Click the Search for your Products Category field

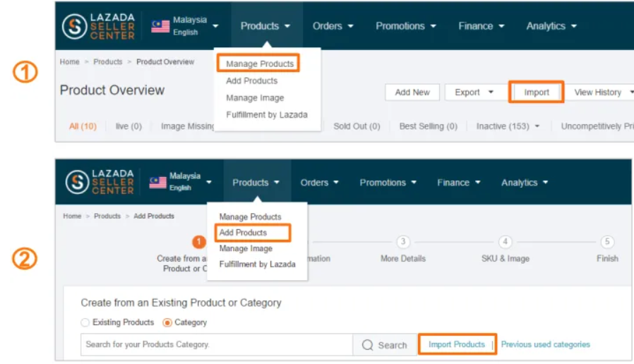[217, 345]
